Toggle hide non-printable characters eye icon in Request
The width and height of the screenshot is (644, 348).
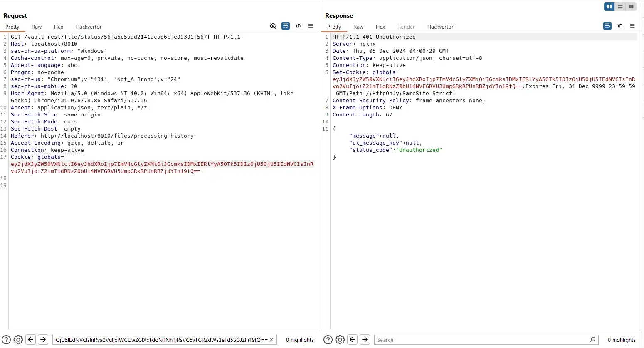[x=273, y=26]
